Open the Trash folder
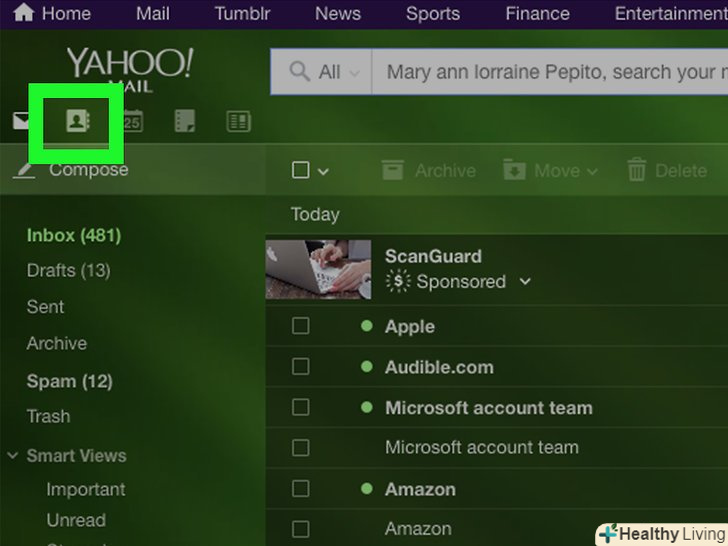728x546 pixels. coord(48,416)
